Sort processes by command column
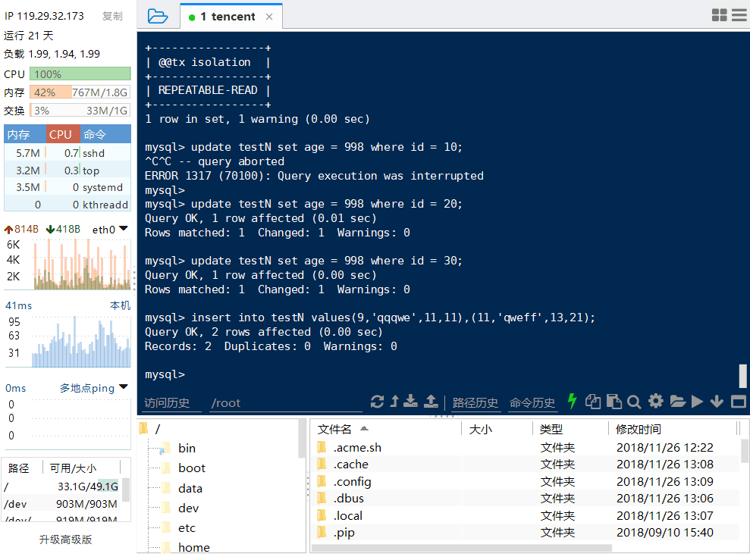 (x=105, y=134)
